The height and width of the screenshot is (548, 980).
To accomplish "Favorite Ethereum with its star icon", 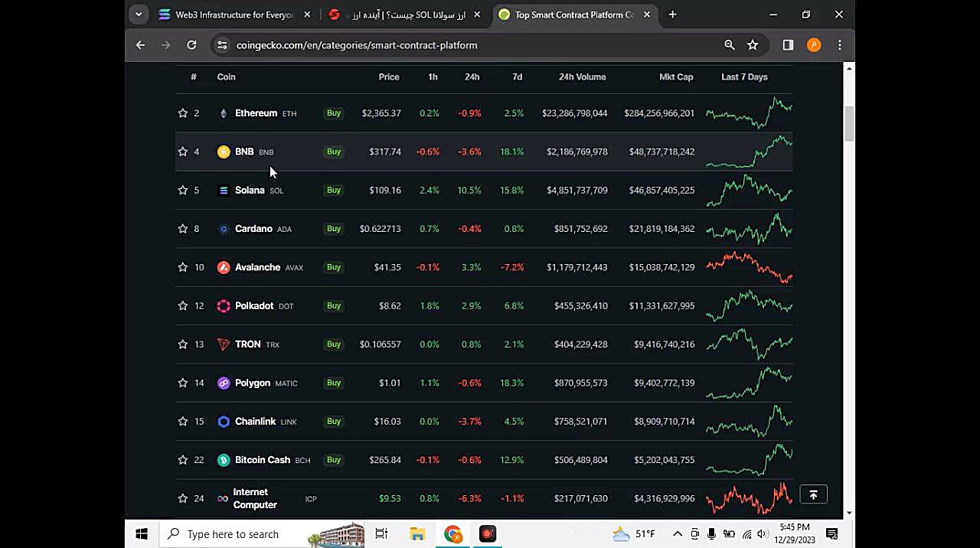I will pos(182,113).
